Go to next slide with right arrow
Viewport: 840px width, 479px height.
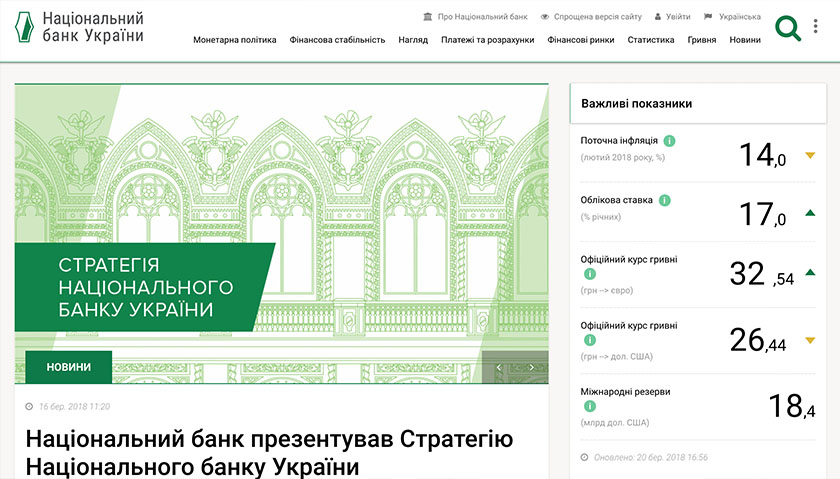531,368
